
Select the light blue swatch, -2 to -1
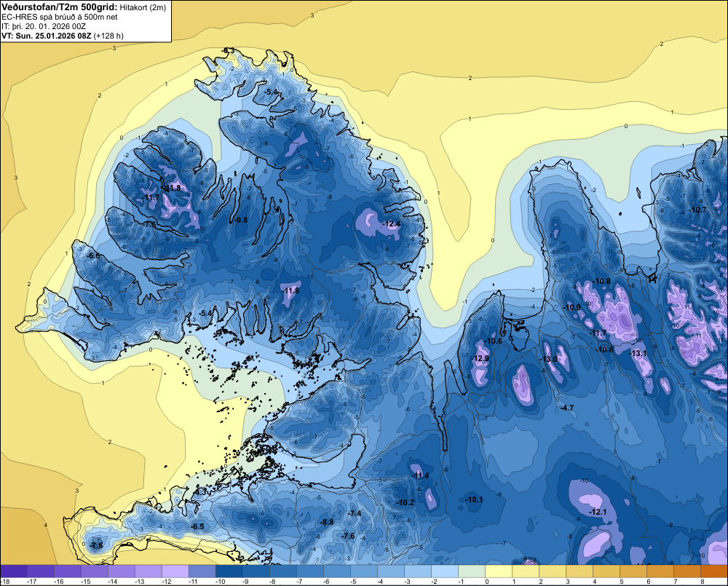(x=445, y=571)
